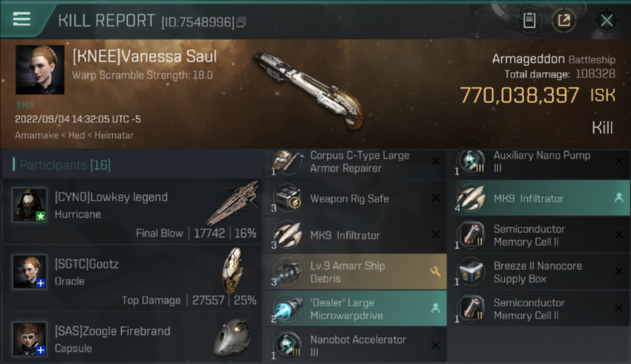Click the Lv.9 Amarr Ship Debris wrench icon
Image resolution: width=631 pixels, height=364 pixels.
tap(435, 272)
